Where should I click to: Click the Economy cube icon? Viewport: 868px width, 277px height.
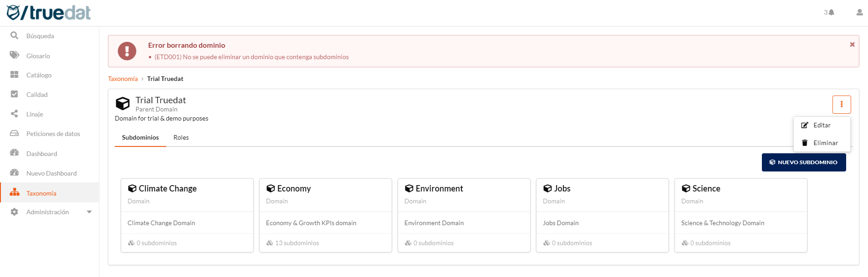[271, 188]
